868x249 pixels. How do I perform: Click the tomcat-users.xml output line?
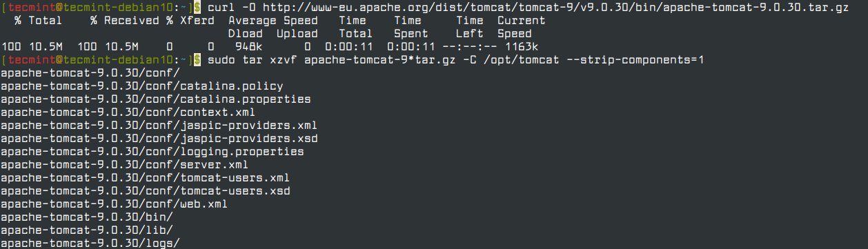pos(146,178)
